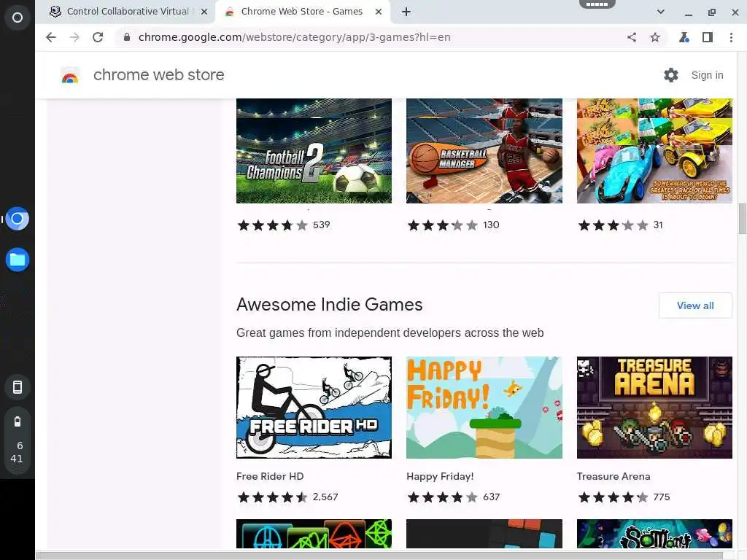Screen dimensions: 747x560
Task: Click the window drag handle pill
Action: pos(597,4)
